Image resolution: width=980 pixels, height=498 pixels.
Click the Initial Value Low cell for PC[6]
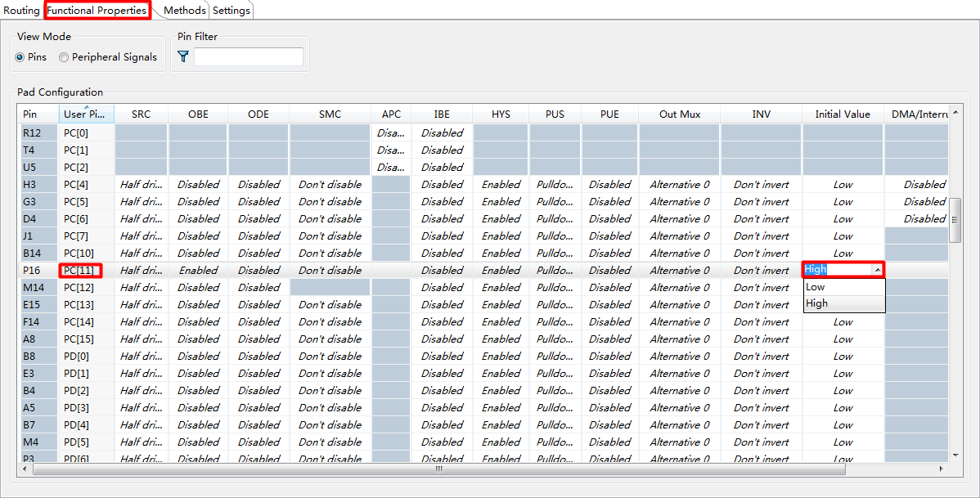coord(843,218)
